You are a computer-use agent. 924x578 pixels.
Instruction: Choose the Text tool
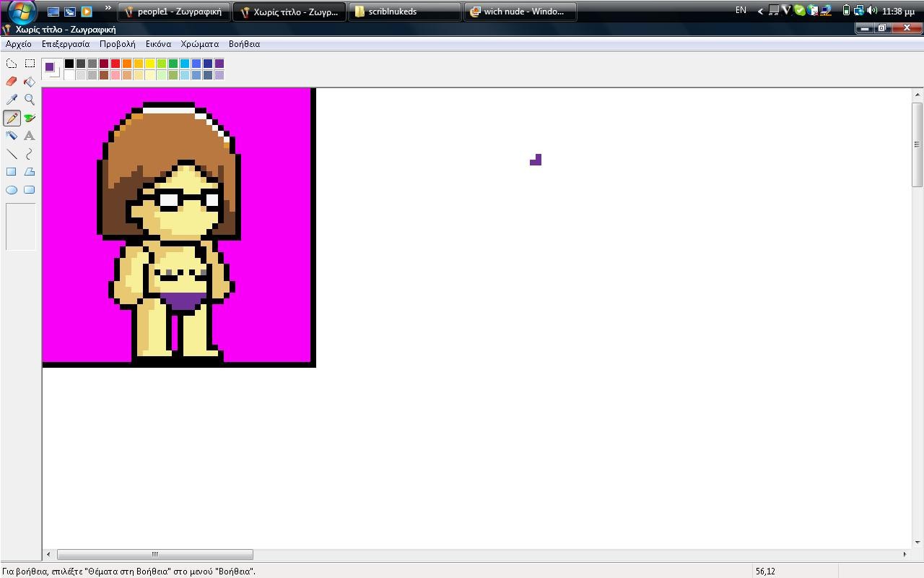(30, 136)
